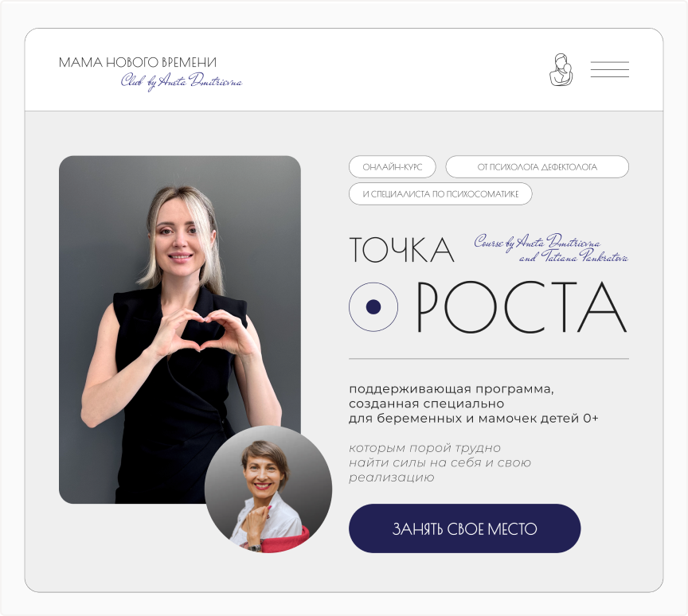
Task: Click the Club by Aneta Dmitrievna signature
Action: coord(182,81)
